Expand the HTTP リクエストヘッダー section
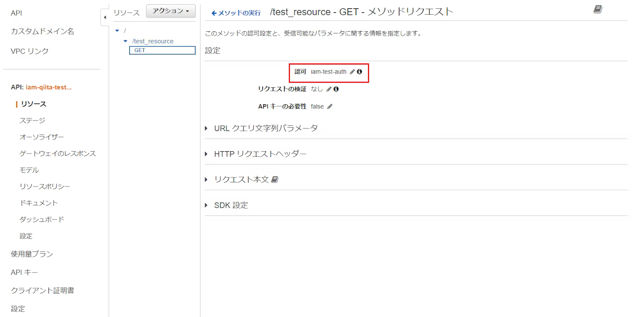Viewport: 644px width, 317px height. (x=260, y=154)
